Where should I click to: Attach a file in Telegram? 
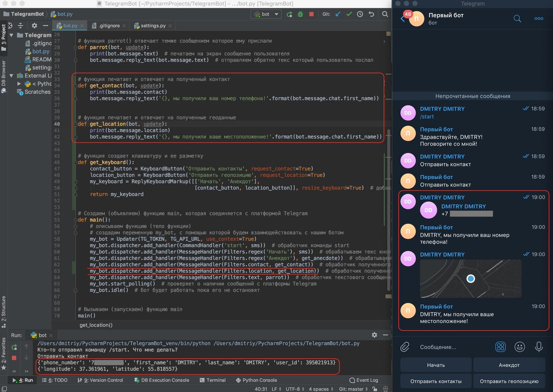point(405,347)
